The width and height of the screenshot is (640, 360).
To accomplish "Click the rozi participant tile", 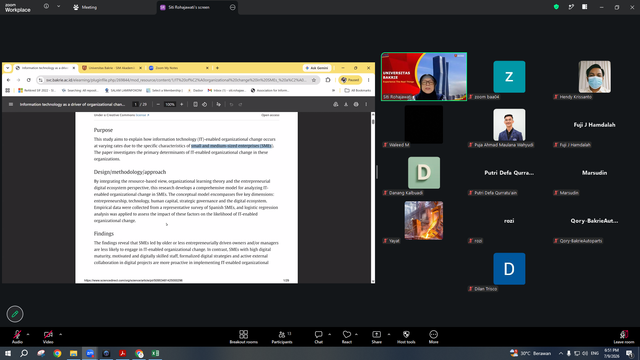I will pyautogui.click(x=509, y=221).
